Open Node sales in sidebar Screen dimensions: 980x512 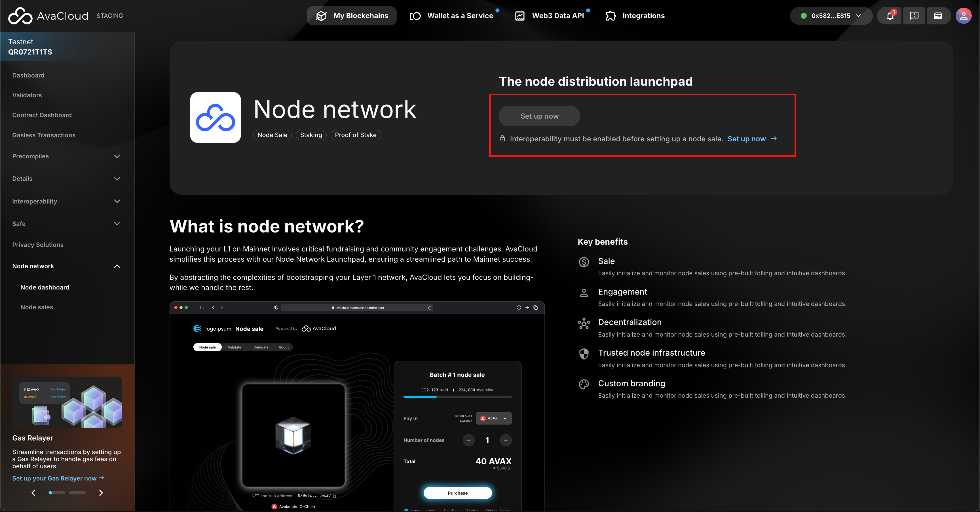coord(37,307)
